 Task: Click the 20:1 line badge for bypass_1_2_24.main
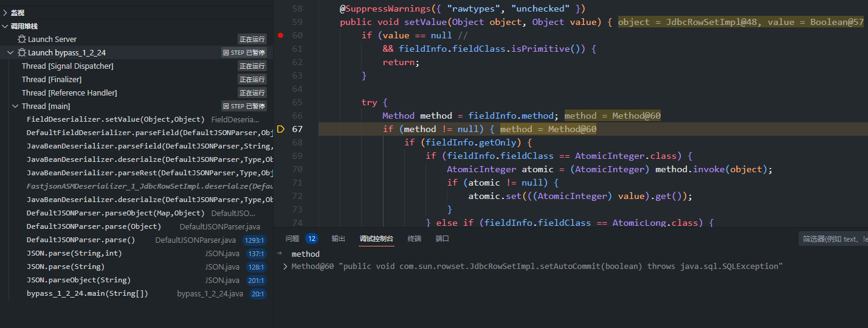(258, 294)
